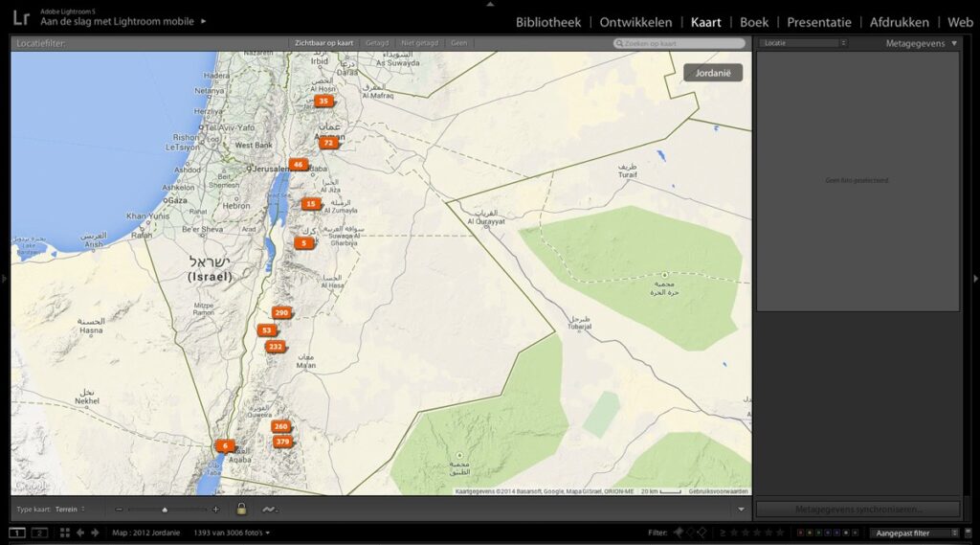Click the photo cluster marker labeled 379
The height and width of the screenshot is (545, 980).
tap(282, 442)
